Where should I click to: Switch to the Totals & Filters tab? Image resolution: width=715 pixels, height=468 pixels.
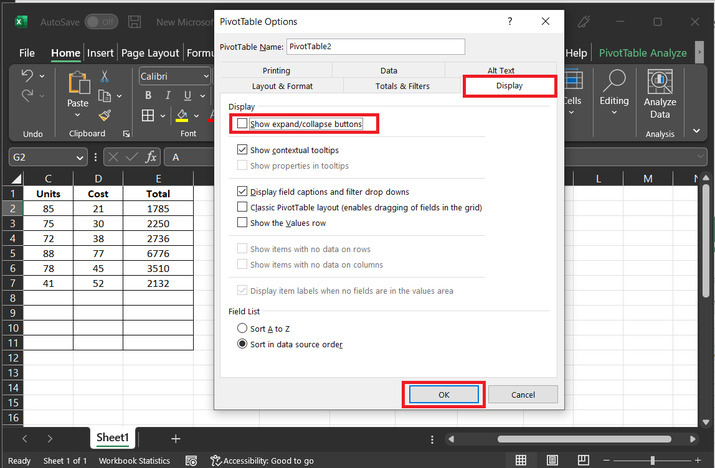[403, 87]
